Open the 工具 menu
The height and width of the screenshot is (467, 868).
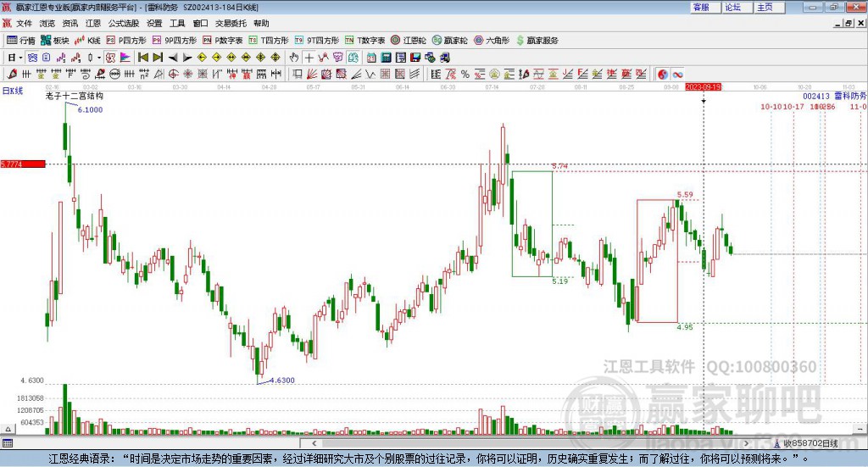177,23
